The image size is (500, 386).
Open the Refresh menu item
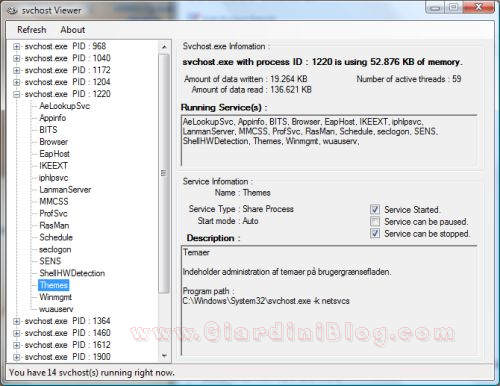tap(32, 30)
